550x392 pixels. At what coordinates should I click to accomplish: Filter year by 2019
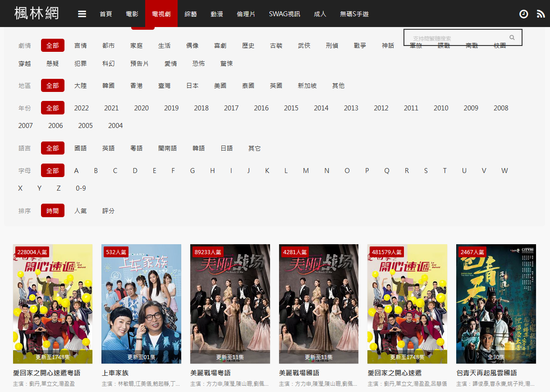coord(171,108)
